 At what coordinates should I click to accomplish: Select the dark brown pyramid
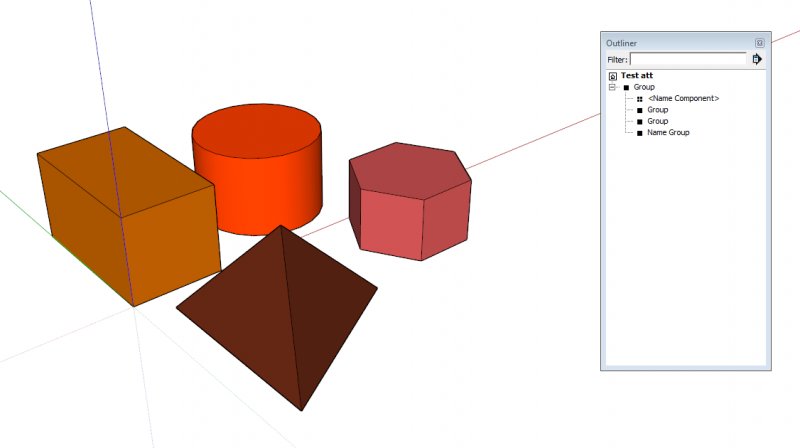[278, 316]
